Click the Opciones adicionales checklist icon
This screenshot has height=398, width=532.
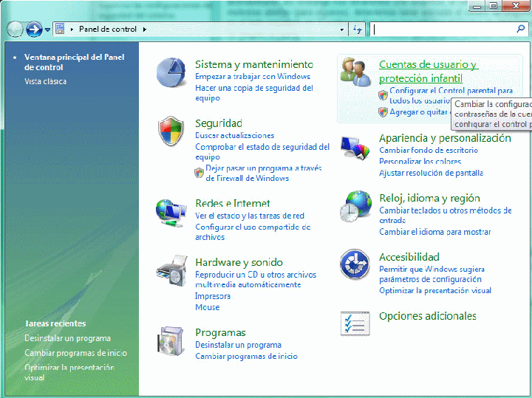click(355, 323)
